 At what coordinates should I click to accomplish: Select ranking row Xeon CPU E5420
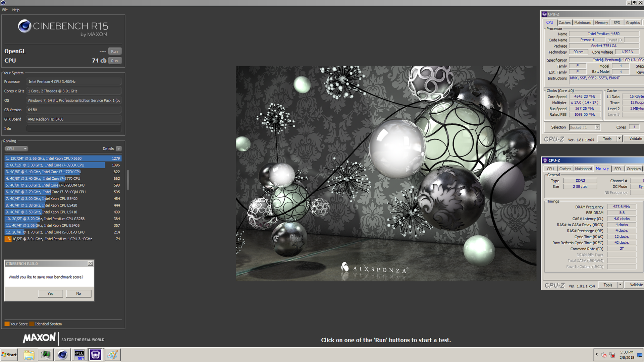pyautogui.click(x=63, y=198)
